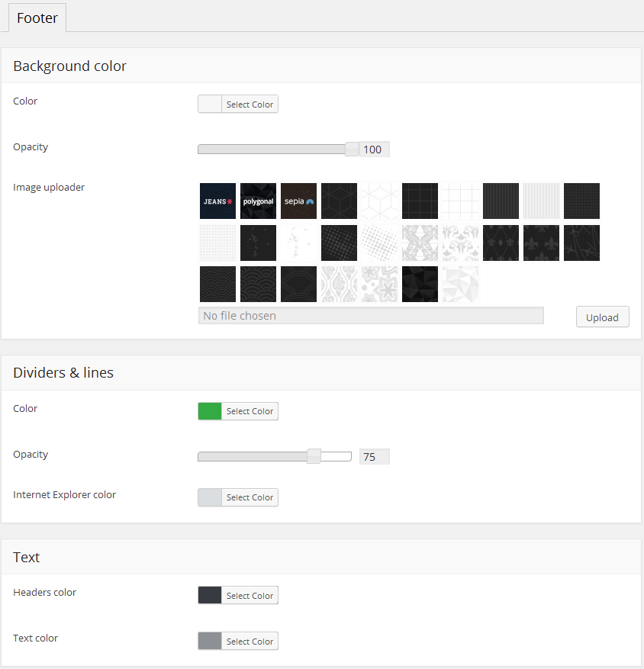Select the JEANS pattern thumbnail

(217, 201)
